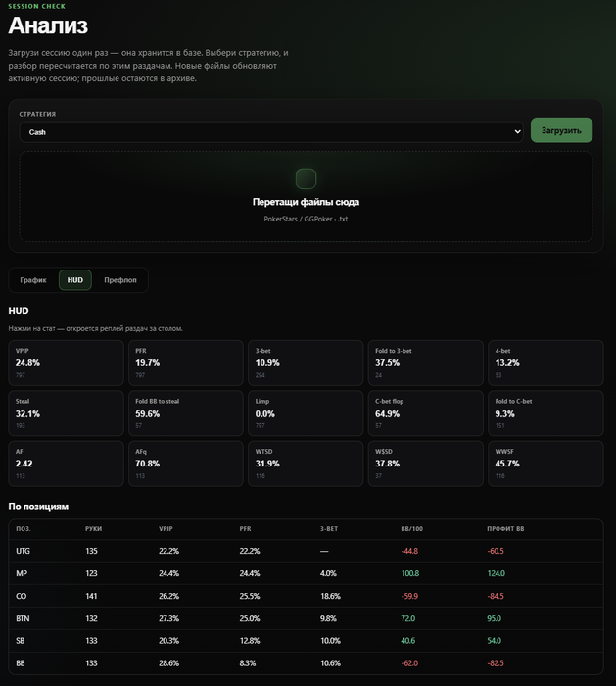Open the PFR 19.7% stat card
The image size is (616, 686).
[x=186, y=364]
